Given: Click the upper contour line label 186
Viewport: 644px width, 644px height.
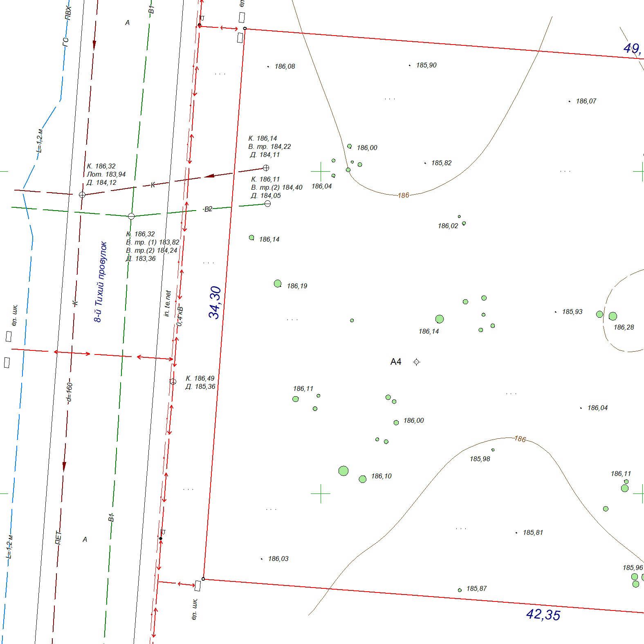Looking at the screenshot, I should [x=403, y=195].
